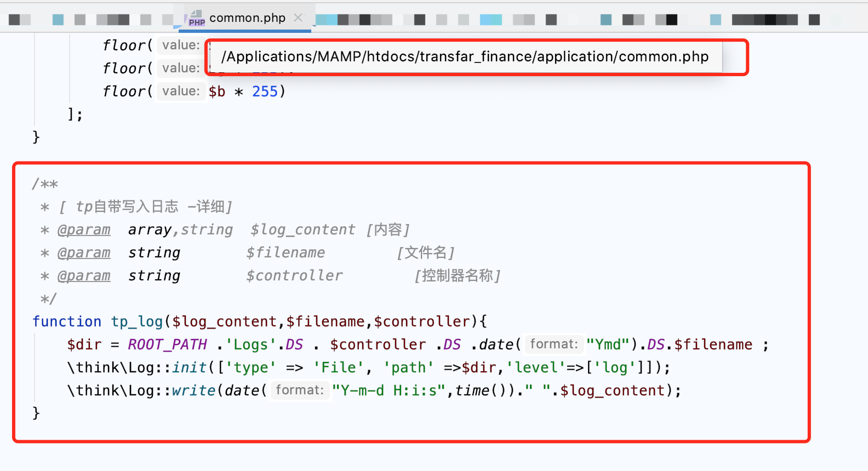Click the init method call on \think\Log
The width and height of the screenshot is (868, 471).
(x=189, y=367)
